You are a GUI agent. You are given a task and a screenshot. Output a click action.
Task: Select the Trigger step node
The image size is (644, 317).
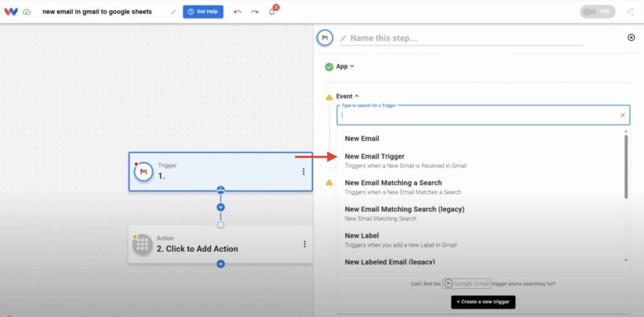tap(221, 172)
